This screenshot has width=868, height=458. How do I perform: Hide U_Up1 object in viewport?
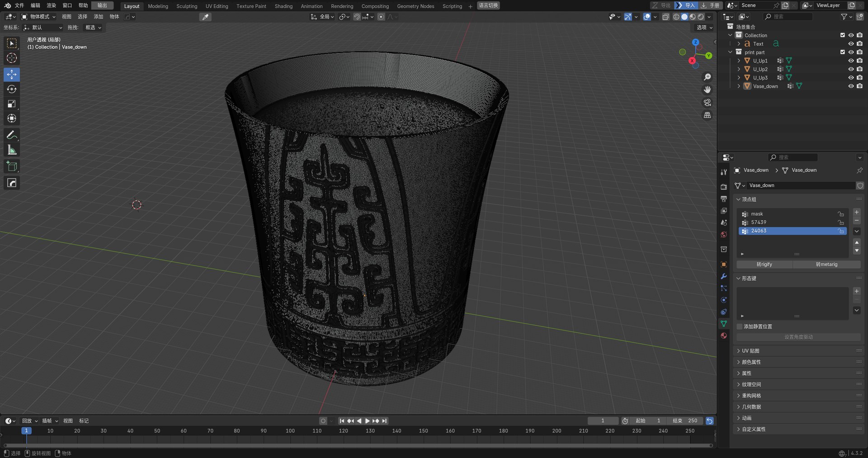[851, 61]
